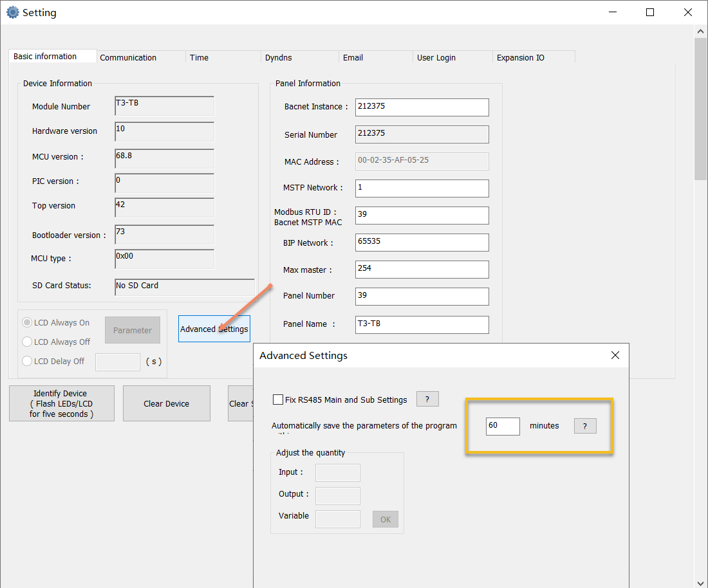Screen dimensions: 708x588
Task: Click auto-save minutes field showing 60
Action: click(503, 426)
